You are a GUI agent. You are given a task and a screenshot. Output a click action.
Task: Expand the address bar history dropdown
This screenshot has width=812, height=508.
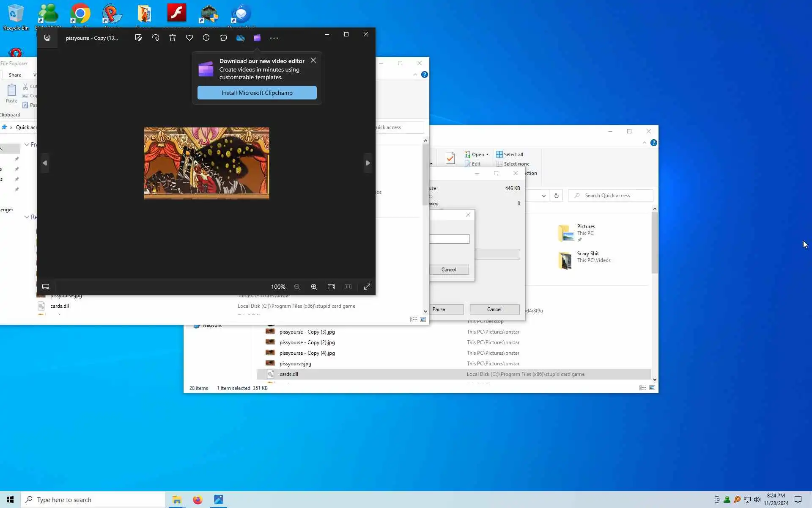[543, 196]
